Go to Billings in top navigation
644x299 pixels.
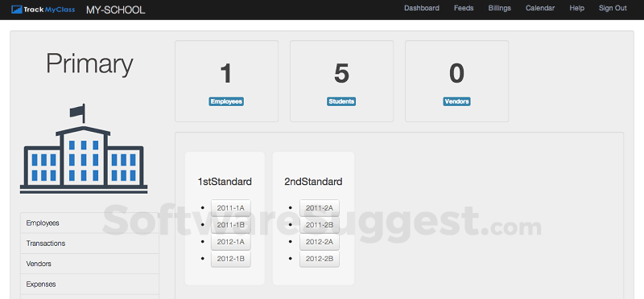click(499, 8)
